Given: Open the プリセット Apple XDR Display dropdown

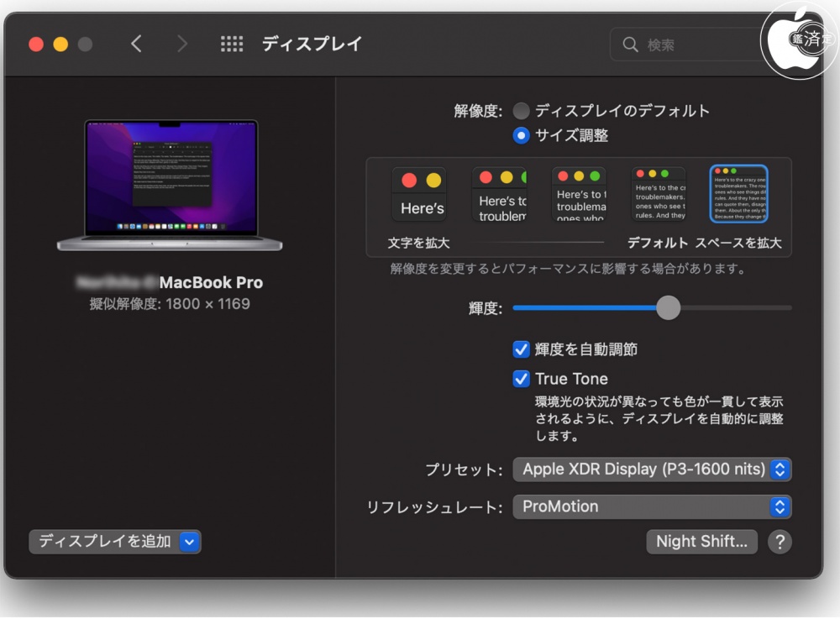Looking at the screenshot, I should 652,469.
